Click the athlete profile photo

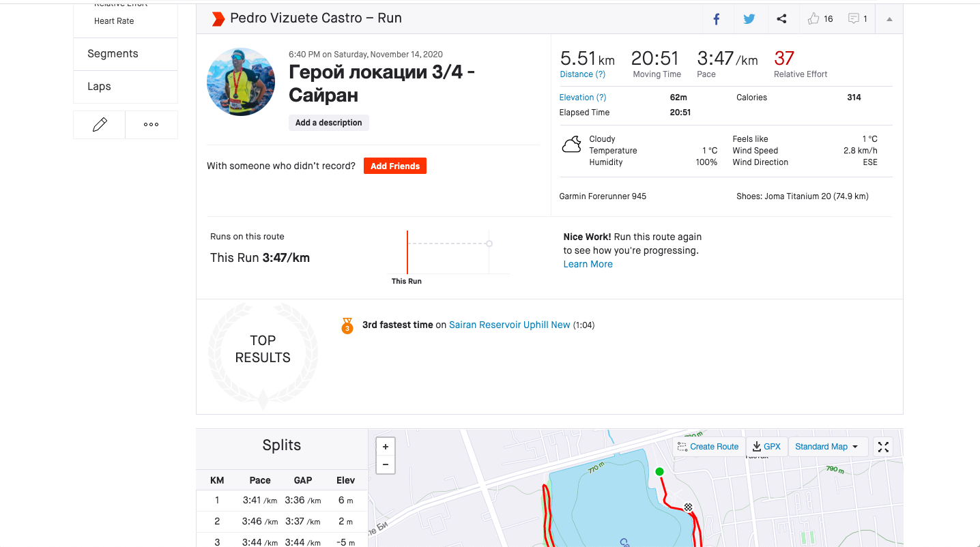point(241,82)
